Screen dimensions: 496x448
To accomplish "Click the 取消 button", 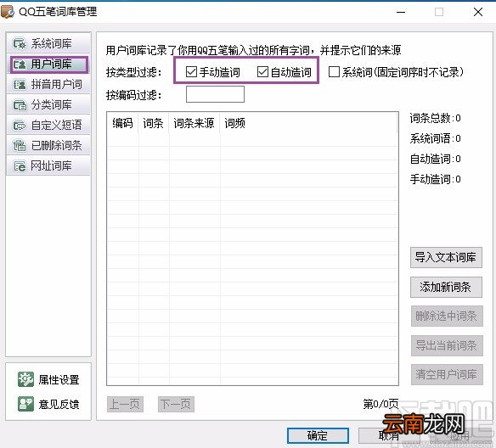I will (x=389, y=435).
